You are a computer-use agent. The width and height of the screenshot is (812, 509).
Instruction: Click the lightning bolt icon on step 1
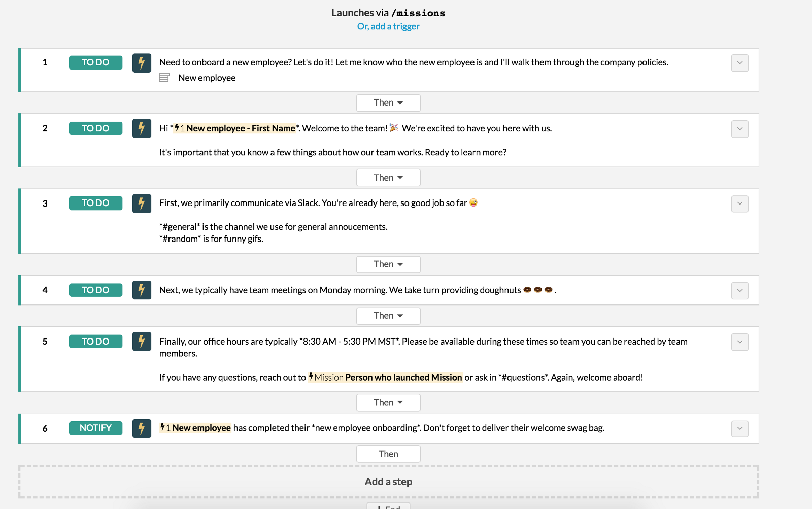pos(142,63)
